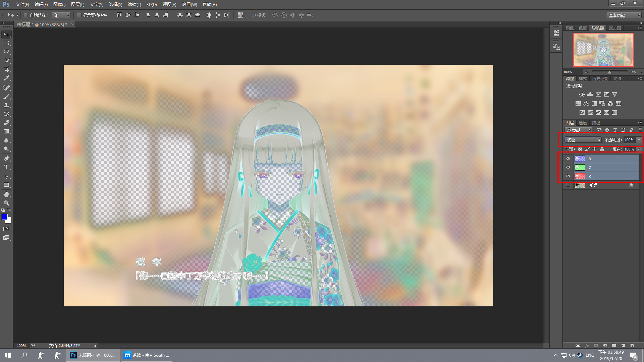Open the Navigator panel flyout menu
Image resolution: width=644 pixels, height=362 pixels.
click(x=640, y=28)
